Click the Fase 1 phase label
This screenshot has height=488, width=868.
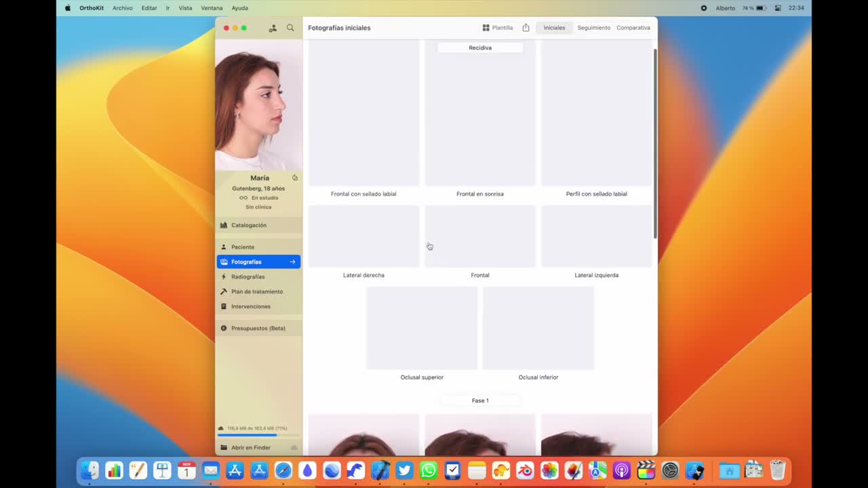point(480,401)
